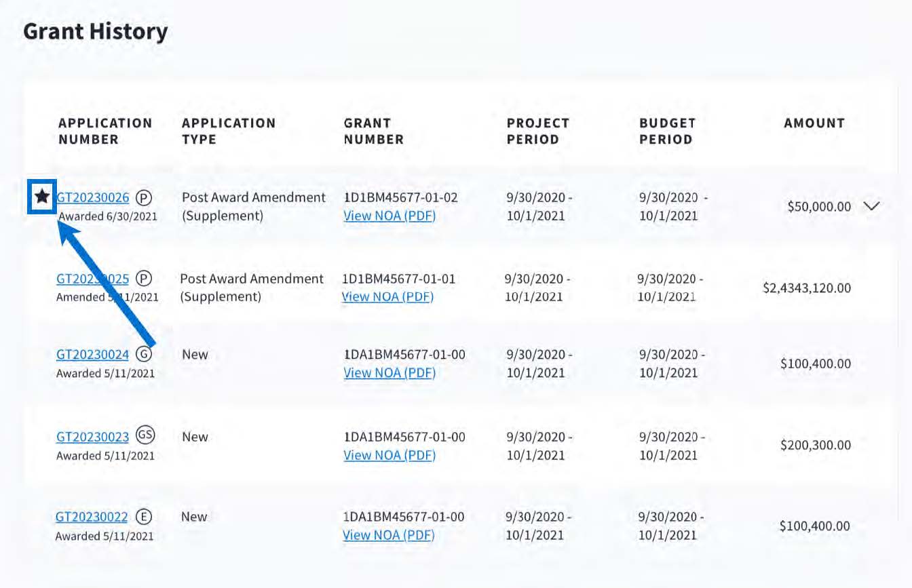Viewport: 912px width, 588px height.
Task: Click the GS badge next to GT20230023
Action: click(x=145, y=435)
